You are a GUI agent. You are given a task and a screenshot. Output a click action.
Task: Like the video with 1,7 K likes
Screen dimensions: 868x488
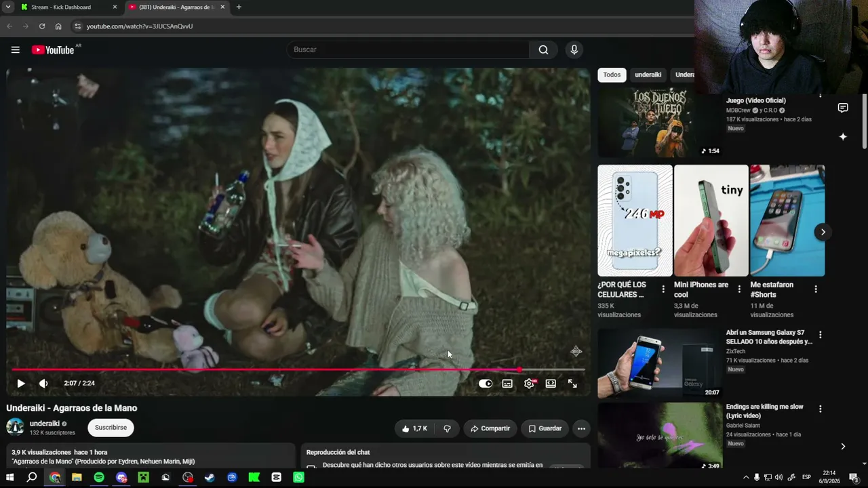tap(414, 428)
